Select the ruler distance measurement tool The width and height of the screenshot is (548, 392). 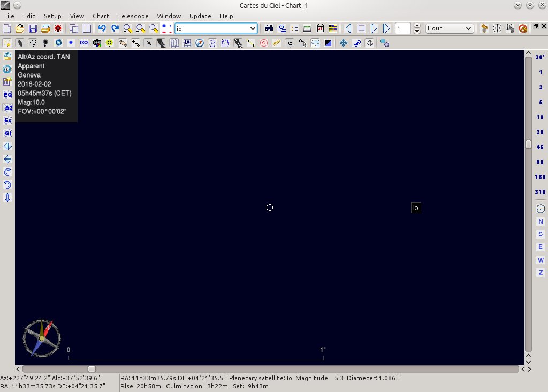[x=277, y=43]
